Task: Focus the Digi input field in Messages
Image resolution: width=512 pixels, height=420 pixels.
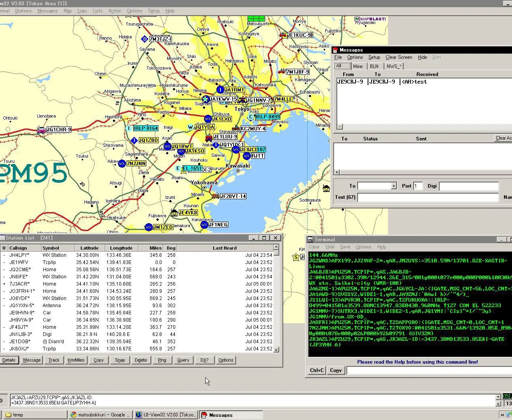Action: (469, 186)
